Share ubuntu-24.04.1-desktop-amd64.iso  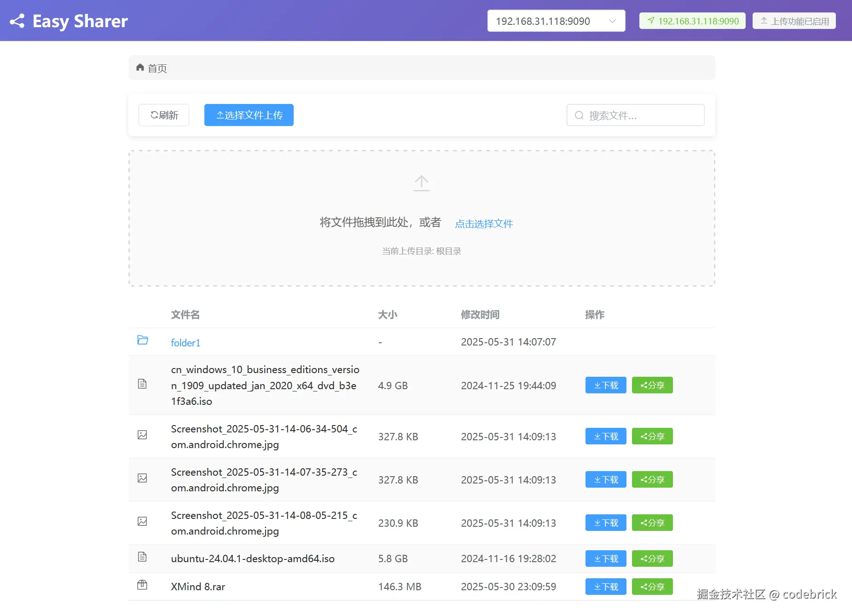click(x=652, y=558)
